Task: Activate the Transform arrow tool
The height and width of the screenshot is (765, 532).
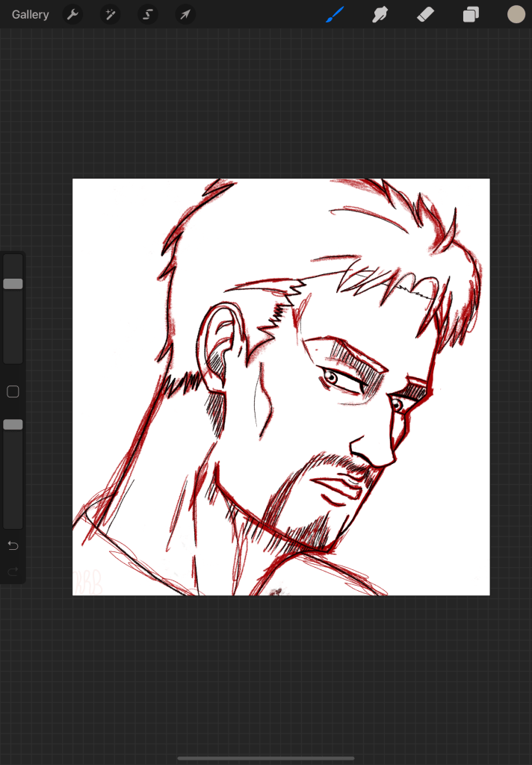Action: click(185, 15)
